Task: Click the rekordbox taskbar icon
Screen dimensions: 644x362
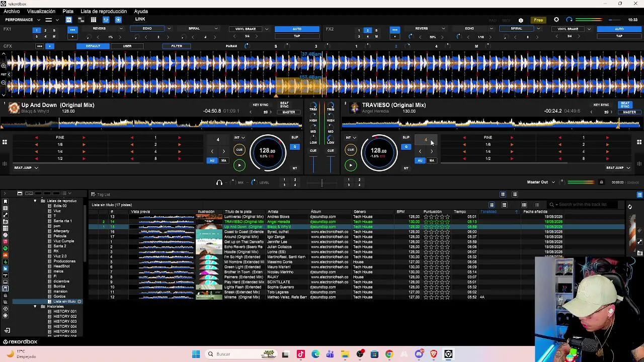Action: click(x=448, y=354)
